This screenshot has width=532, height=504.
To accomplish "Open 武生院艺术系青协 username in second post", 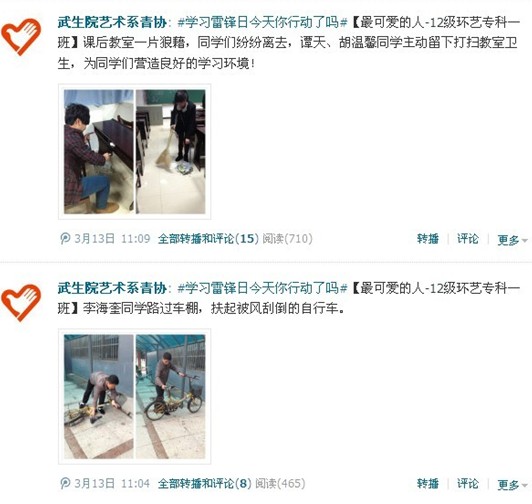I will (112, 288).
